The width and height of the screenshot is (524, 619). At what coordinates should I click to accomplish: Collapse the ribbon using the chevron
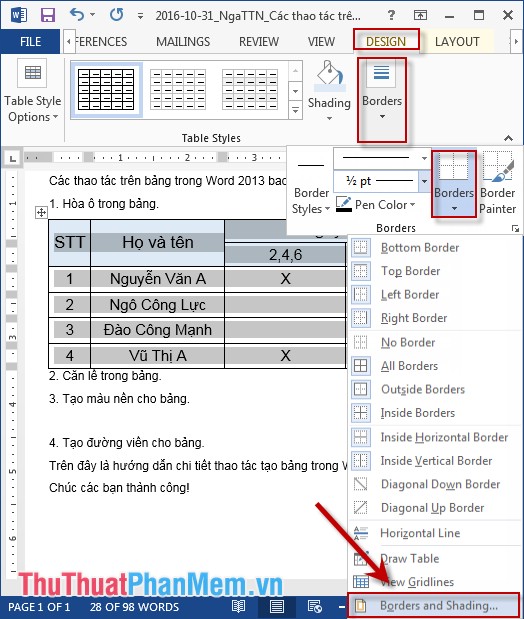[x=509, y=138]
